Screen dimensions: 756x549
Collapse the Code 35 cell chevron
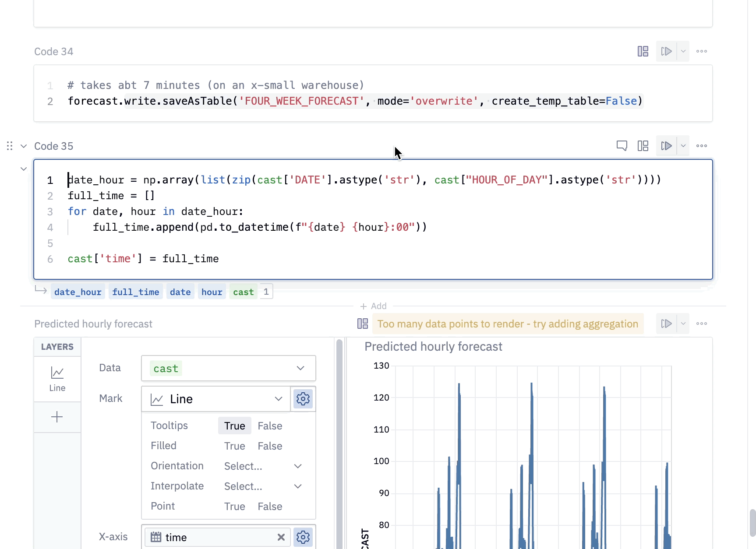click(24, 146)
